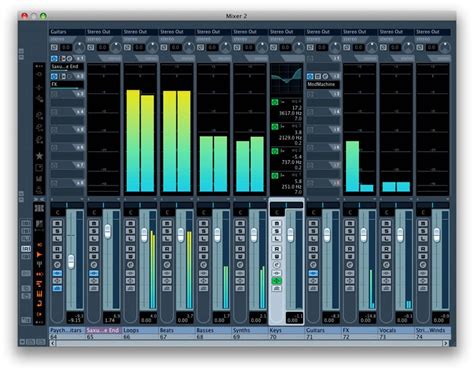Click the grid view icon above faders
Screen dimensions: 474x371
[39, 209]
